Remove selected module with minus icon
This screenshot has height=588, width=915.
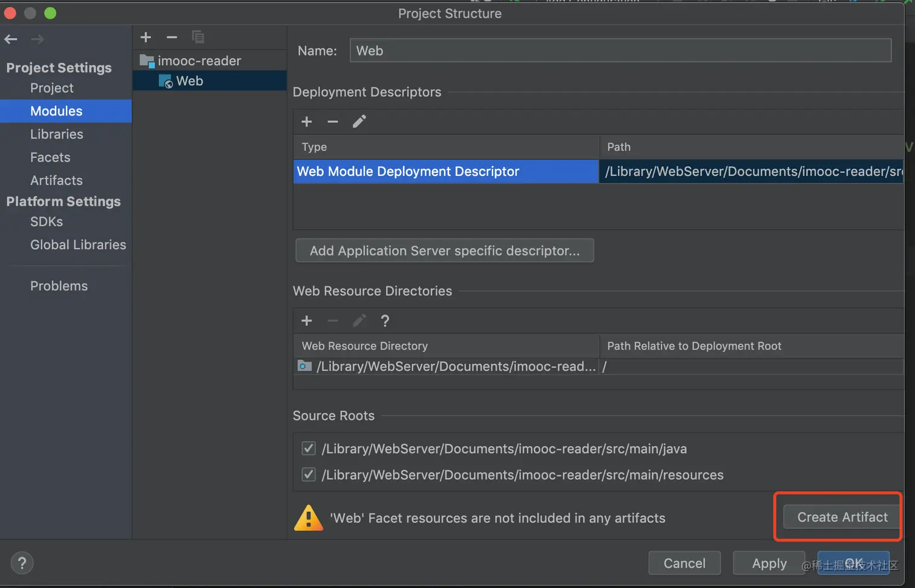point(172,38)
